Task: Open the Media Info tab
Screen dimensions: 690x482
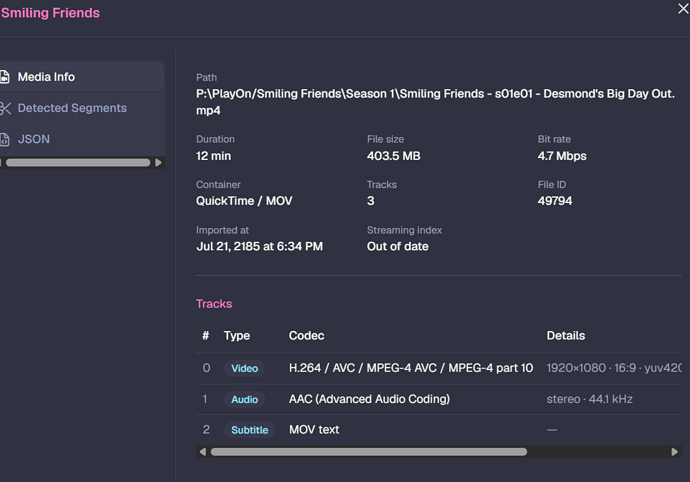Action: tap(81, 77)
